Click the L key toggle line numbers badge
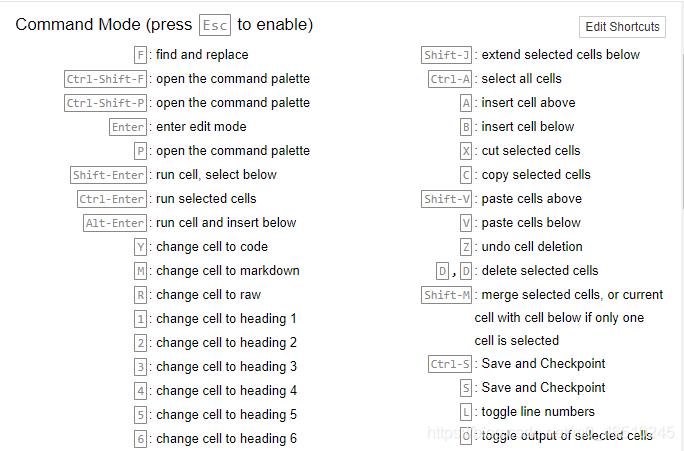The image size is (684, 451). pos(466,412)
